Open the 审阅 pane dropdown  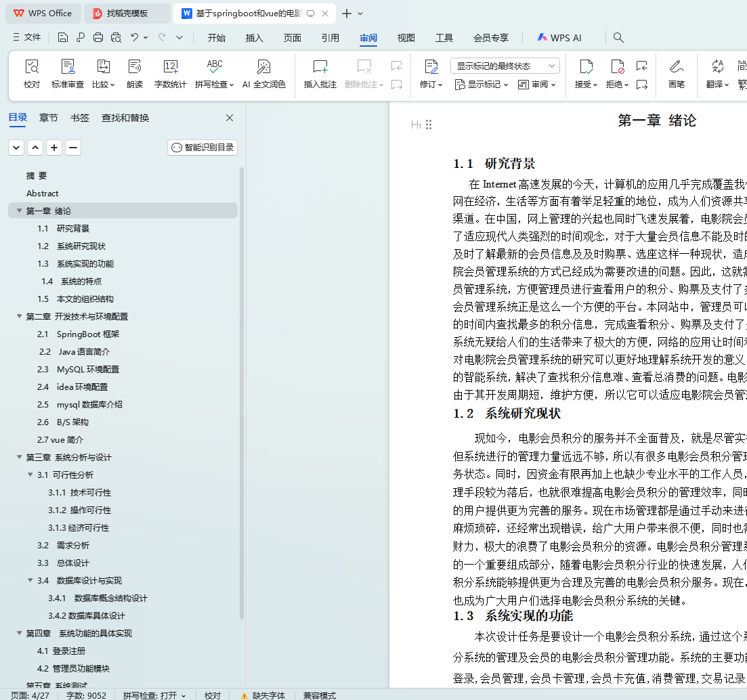(537, 85)
